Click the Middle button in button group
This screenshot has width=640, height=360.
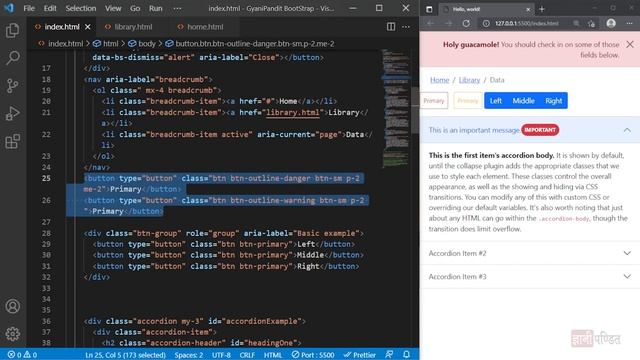coord(524,101)
